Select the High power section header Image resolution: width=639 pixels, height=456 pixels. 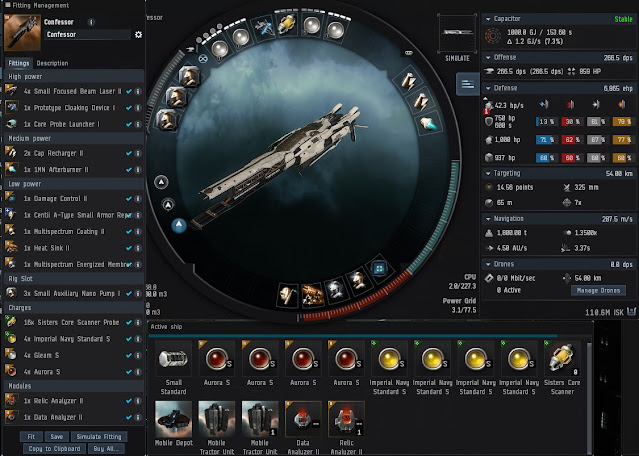click(x=73, y=77)
